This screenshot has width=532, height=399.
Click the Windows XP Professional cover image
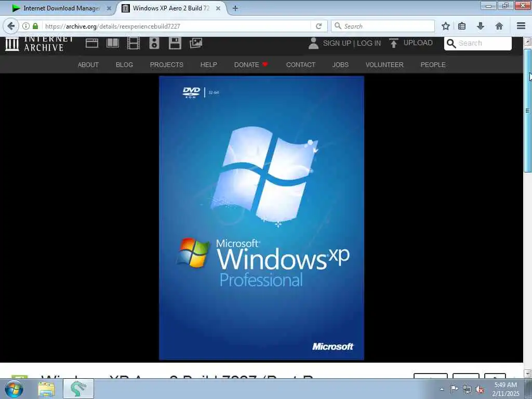click(261, 218)
